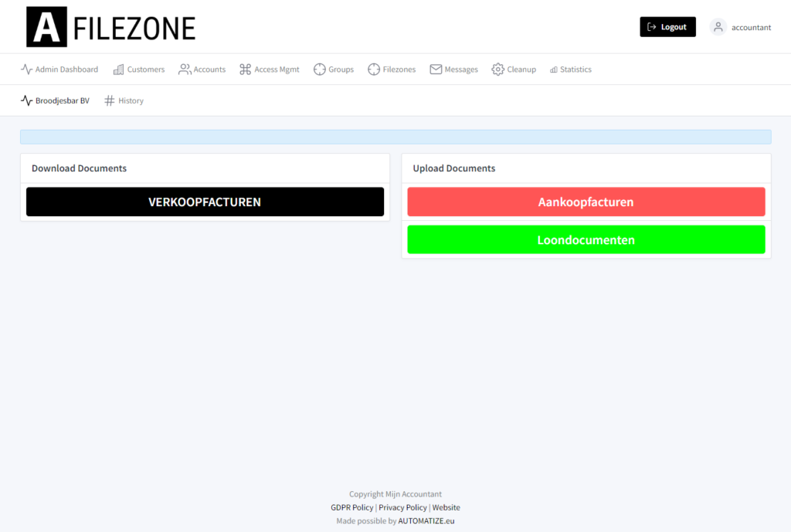
Task: Click the Cleanup gear icon
Action: (x=498, y=69)
